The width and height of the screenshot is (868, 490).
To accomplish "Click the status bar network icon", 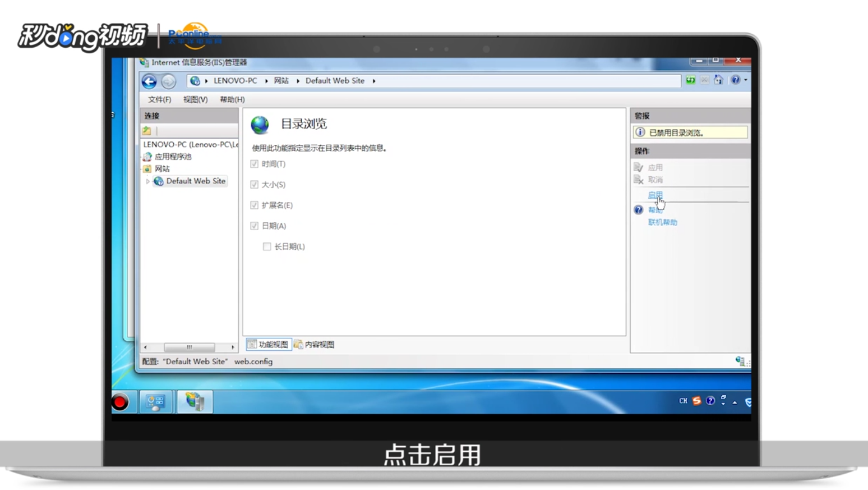I will 740,361.
